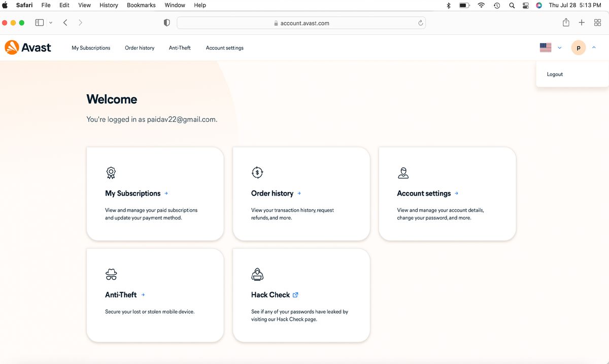Screen dimensions: 609x364
Task: Click the Spotlight search magnifier in menu bar
Action: click(x=512, y=5)
